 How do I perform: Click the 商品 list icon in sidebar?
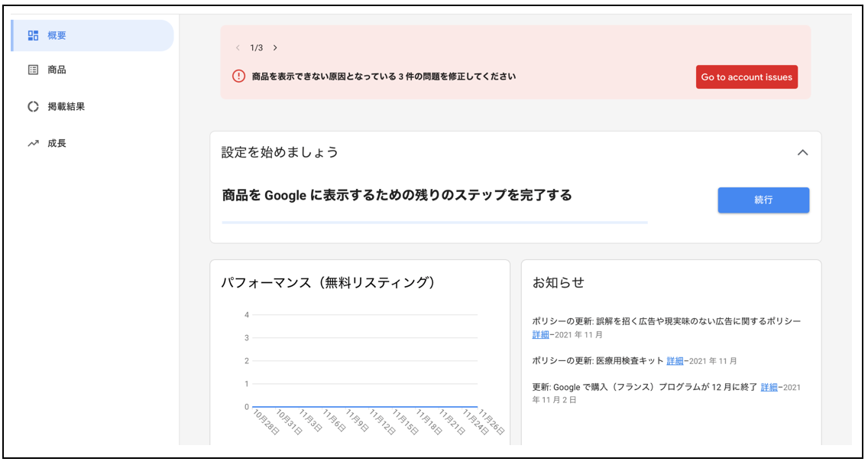[x=33, y=70]
